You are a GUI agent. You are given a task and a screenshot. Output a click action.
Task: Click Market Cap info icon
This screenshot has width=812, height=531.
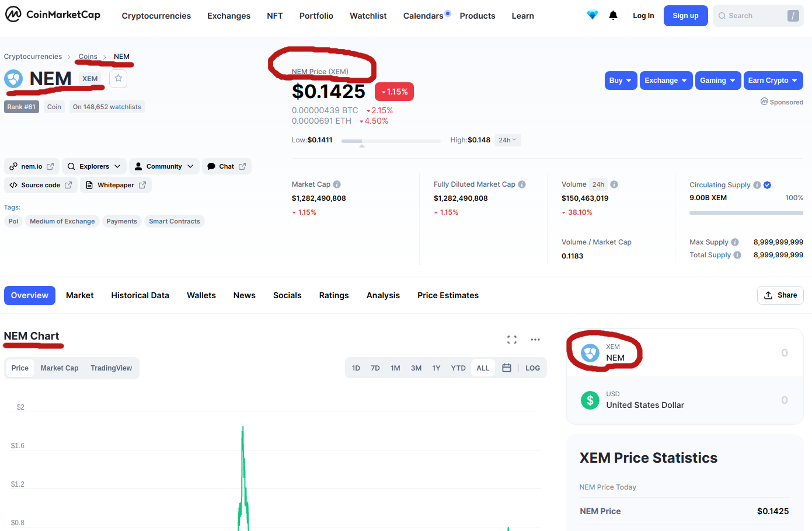337,184
